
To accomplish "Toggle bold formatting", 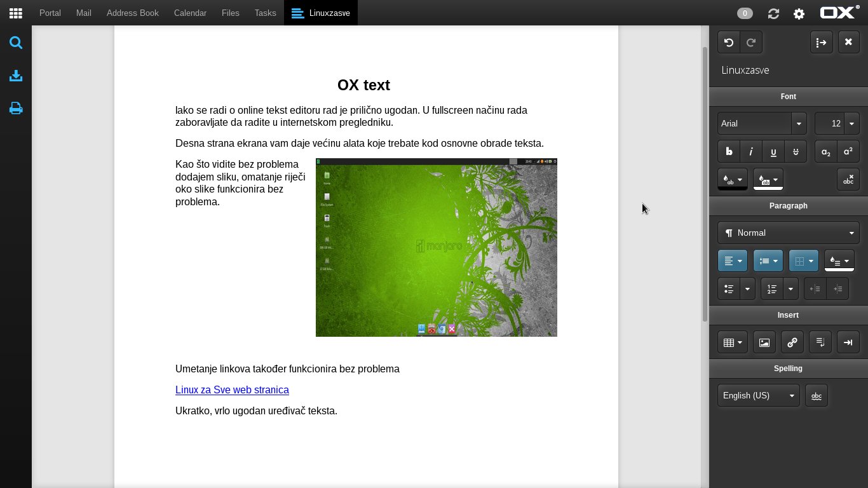I will [x=729, y=152].
